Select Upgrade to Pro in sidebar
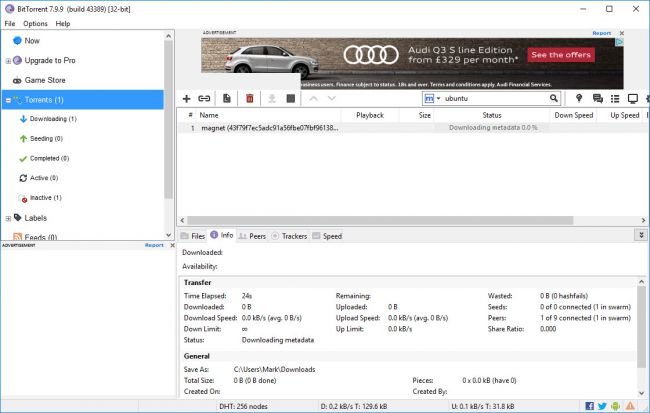Viewport: 650px width, 413px height. tap(48, 61)
